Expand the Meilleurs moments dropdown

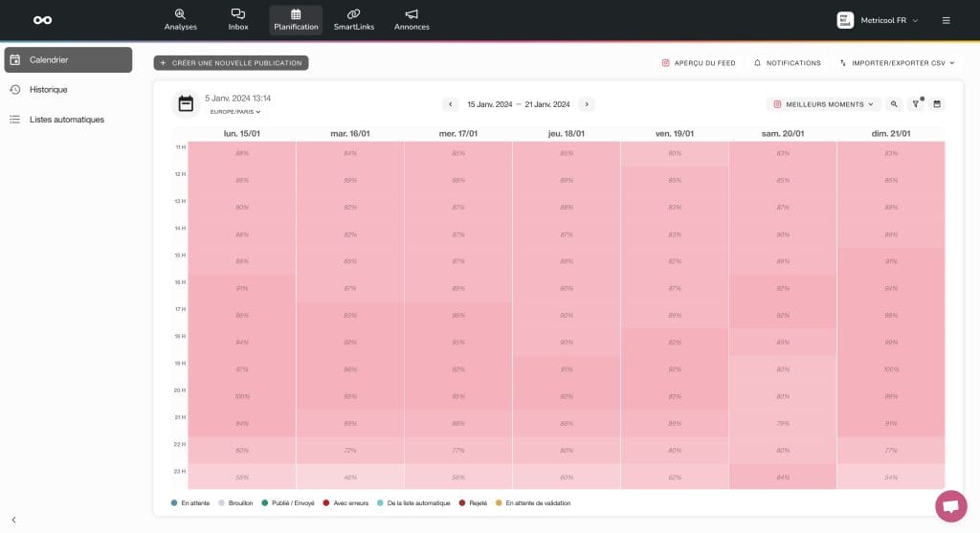823,104
